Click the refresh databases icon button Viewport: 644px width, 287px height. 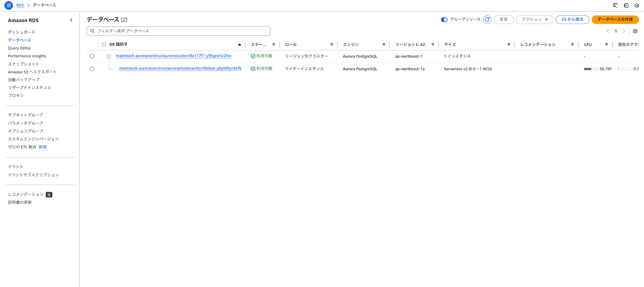(x=487, y=20)
